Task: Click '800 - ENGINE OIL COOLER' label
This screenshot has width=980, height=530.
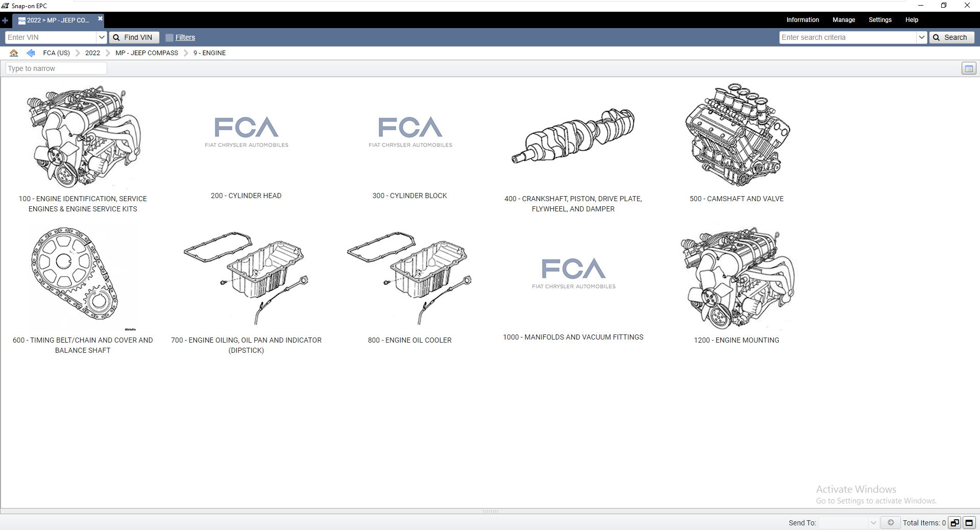Action: click(410, 340)
